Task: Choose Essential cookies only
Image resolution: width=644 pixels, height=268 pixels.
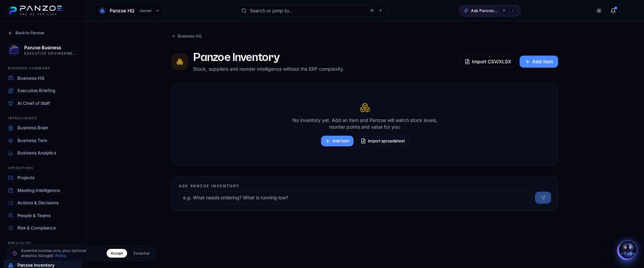Action: pos(142,253)
